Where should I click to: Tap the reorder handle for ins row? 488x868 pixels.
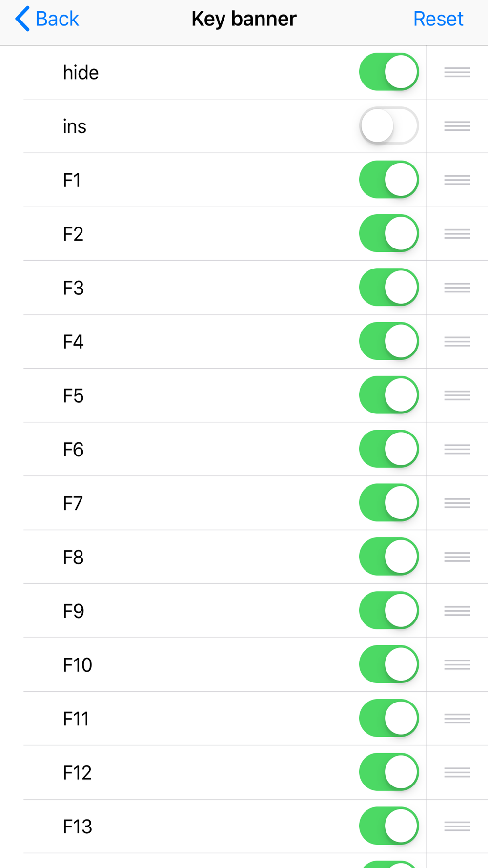457,126
